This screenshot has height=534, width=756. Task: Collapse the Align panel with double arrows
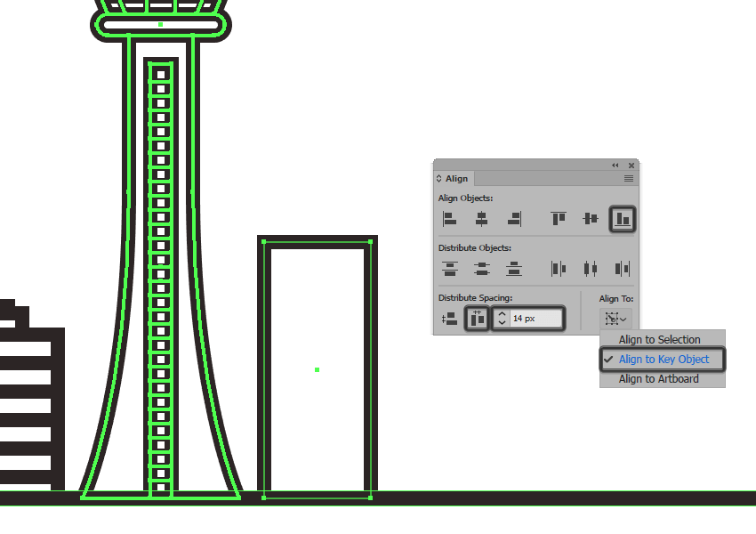pyautogui.click(x=615, y=165)
